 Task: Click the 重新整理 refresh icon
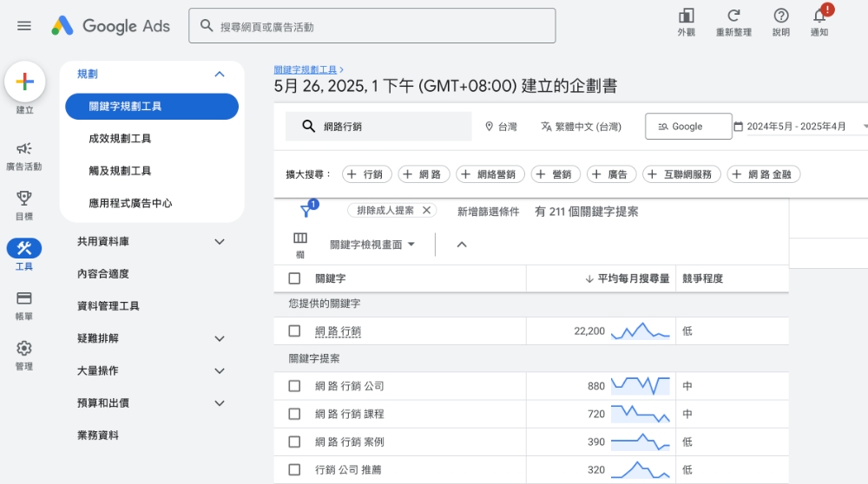(x=733, y=23)
